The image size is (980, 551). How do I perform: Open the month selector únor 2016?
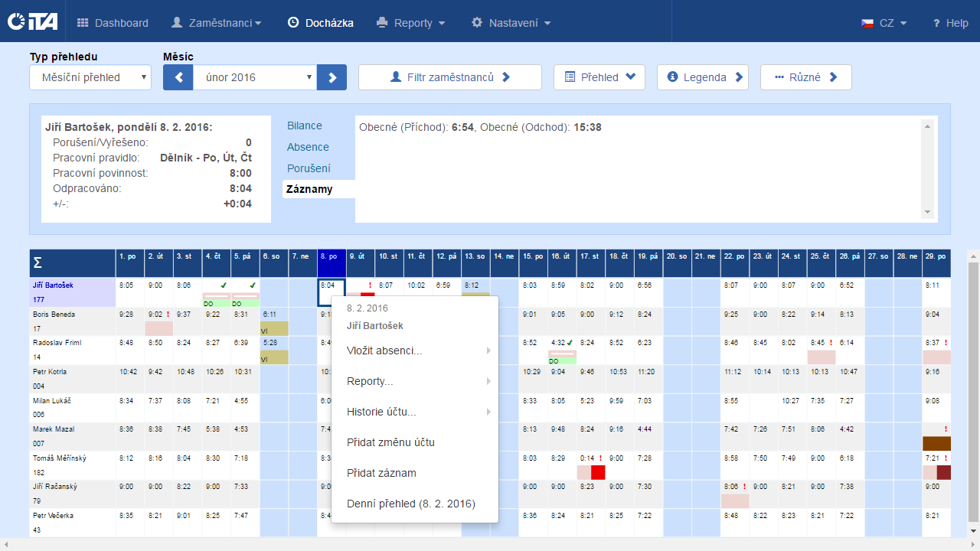coord(254,77)
